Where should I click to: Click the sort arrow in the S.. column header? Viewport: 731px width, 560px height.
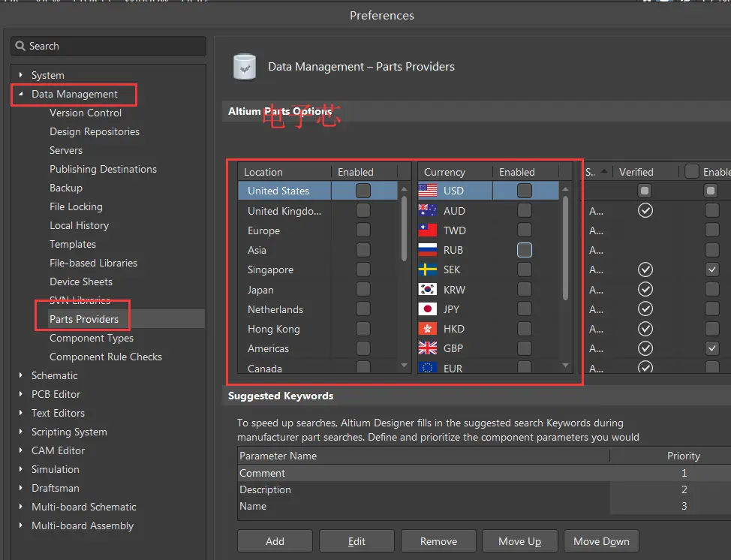tap(604, 172)
